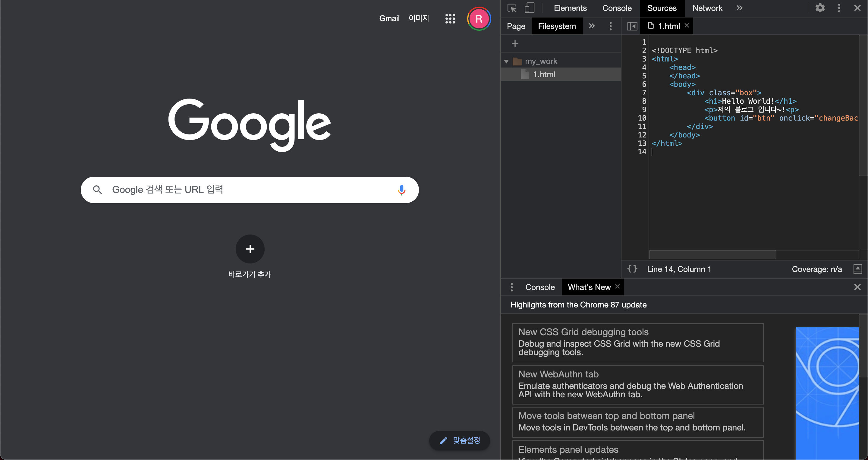
Task: Add folder to workspace plus icon
Action: 515,43
